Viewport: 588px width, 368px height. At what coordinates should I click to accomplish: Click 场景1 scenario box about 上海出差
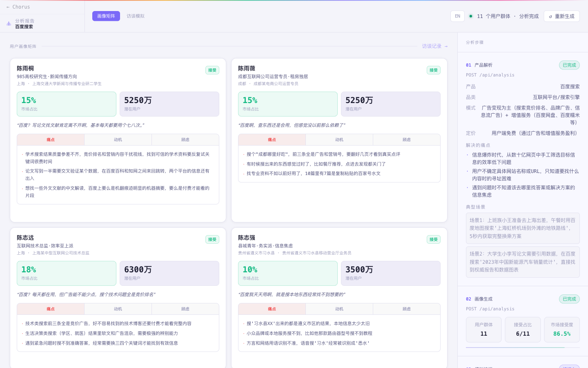pyautogui.click(x=523, y=228)
